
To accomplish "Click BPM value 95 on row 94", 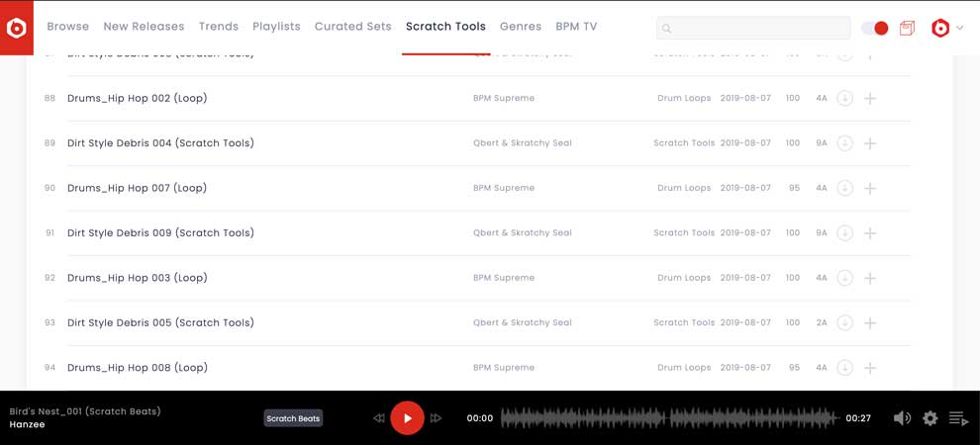I will click(x=794, y=368).
